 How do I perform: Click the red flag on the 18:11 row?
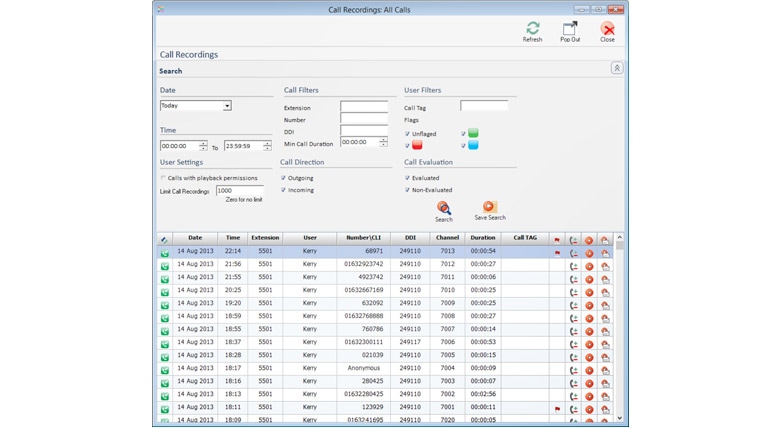tap(557, 409)
